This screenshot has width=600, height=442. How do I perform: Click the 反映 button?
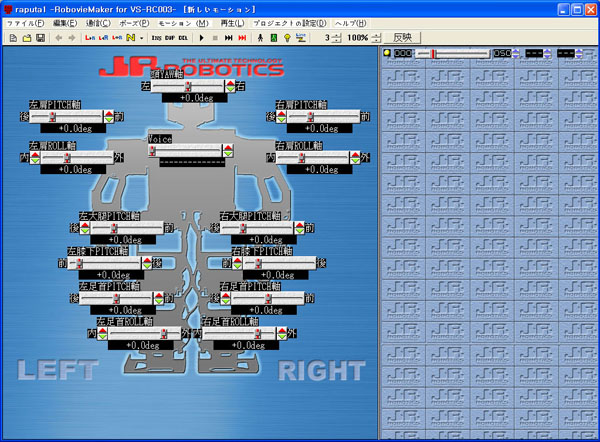click(x=402, y=37)
